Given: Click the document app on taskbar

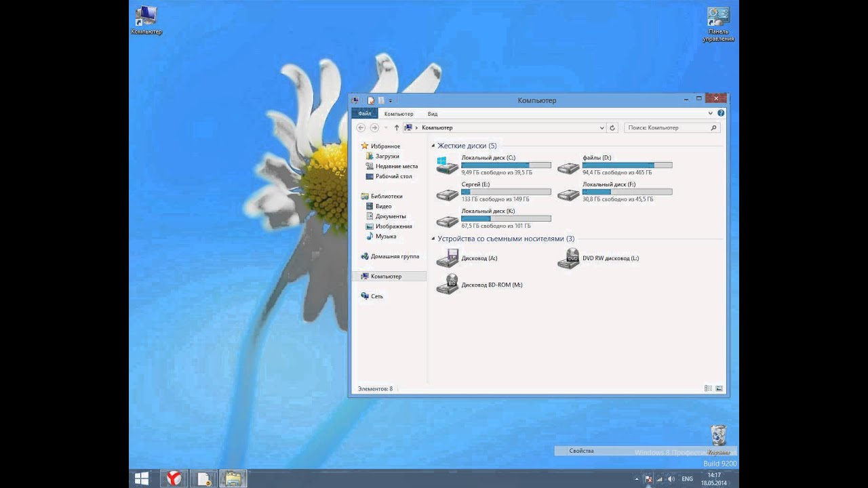Looking at the screenshot, I should 203,479.
